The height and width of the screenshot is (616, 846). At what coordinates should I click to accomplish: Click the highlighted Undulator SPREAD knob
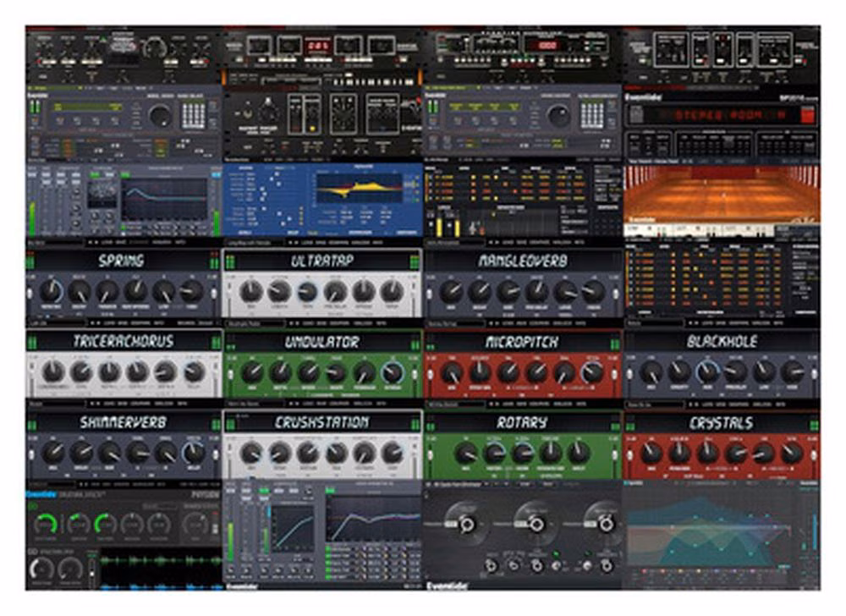tap(393, 372)
